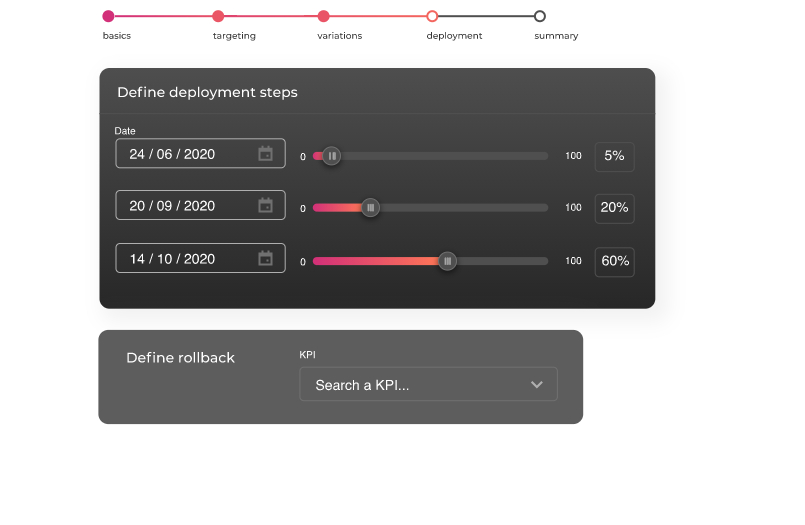
Task: Click the slider handle at 60%
Action: click(448, 261)
